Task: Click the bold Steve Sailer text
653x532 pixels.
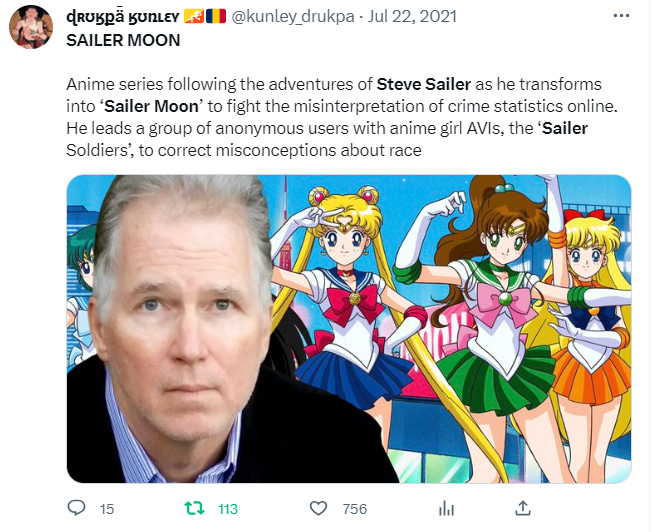Action: [424, 85]
